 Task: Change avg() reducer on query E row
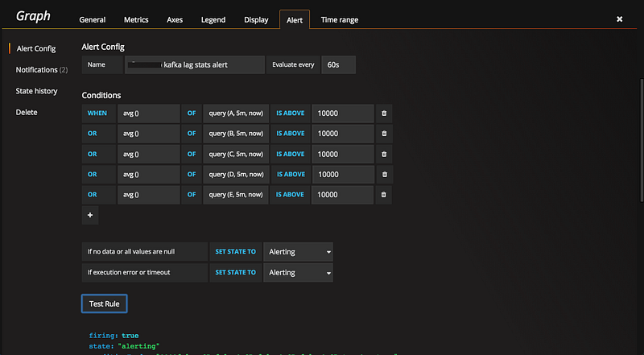coord(149,195)
